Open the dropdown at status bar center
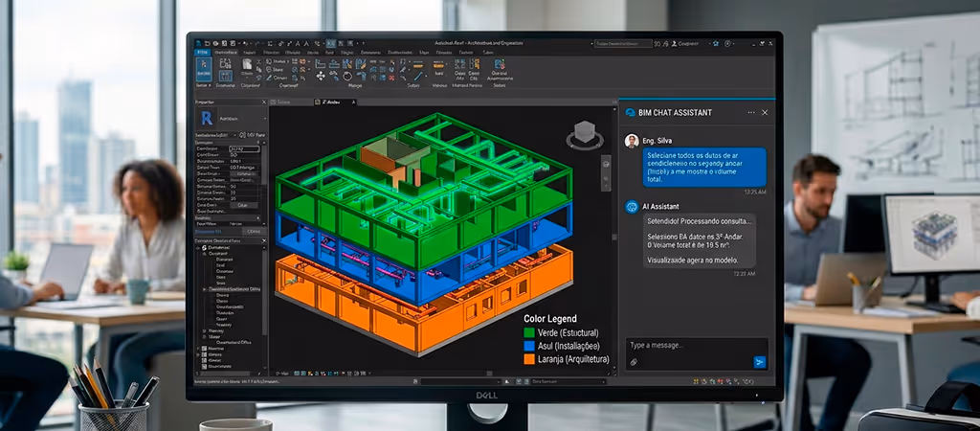 (x=460, y=381)
